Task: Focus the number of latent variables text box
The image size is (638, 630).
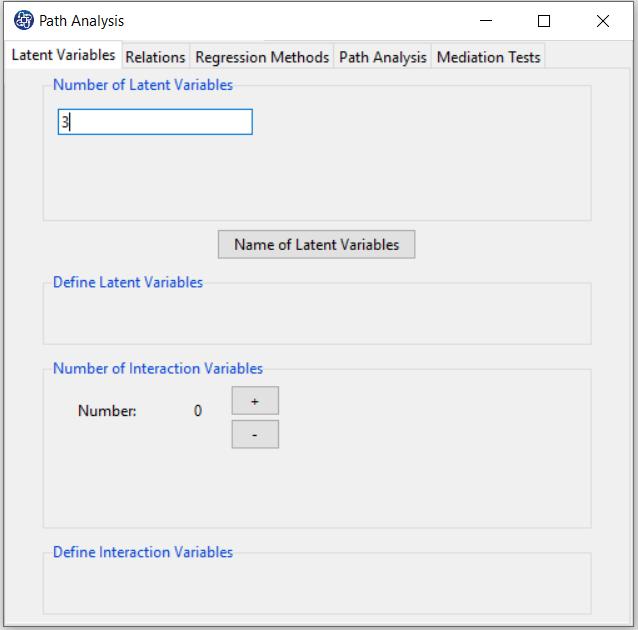Action: tap(155, 122)
